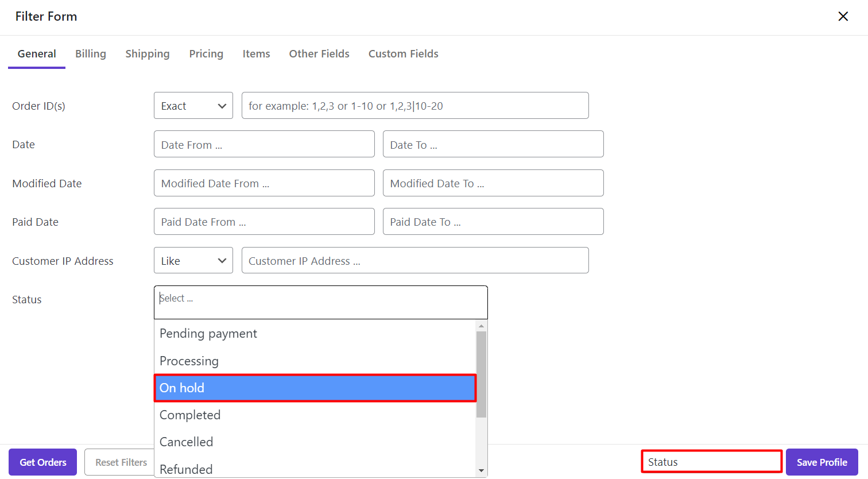Select the Cancelled status option
Viewport: 868px width, 479px height.
pyautogui.click(x=315, y=442)
